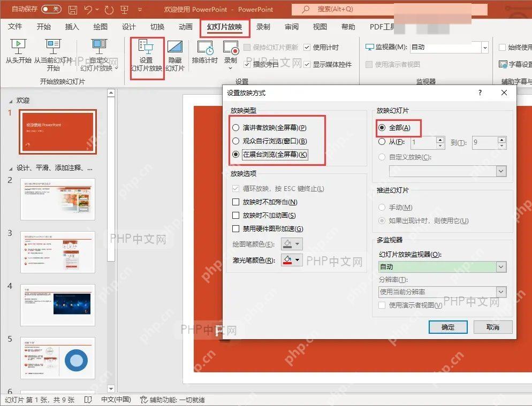Toggle 播放旁白 checkbox

coord(247,64)
